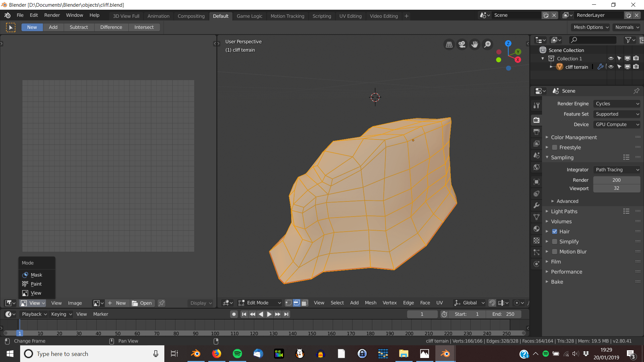Click the current frame field in the timeline
The height and width of the screenshot is (362, 644).
tap(422, 314)
